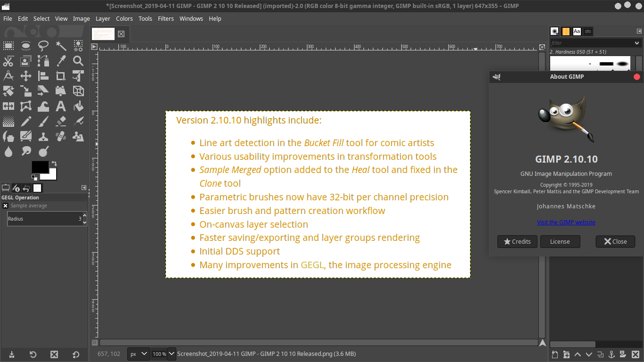Open the Visit the GIMP website link
This screenshot has width=644, height=362.
(566, 222)
